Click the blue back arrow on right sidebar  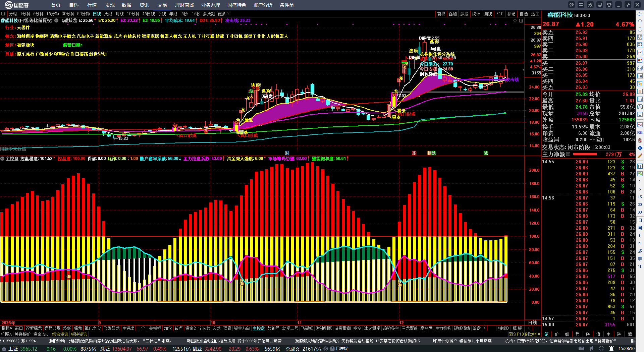coord(640,14)
